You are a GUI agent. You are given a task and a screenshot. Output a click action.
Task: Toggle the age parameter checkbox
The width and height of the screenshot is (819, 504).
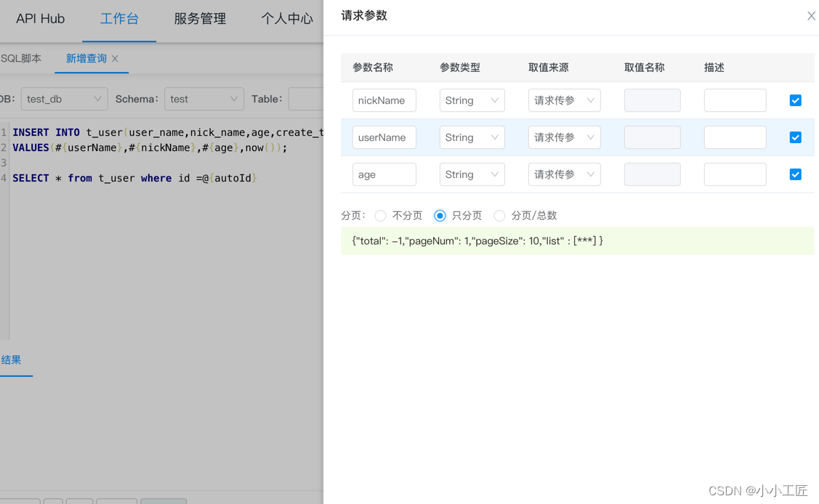pos(795,174)
